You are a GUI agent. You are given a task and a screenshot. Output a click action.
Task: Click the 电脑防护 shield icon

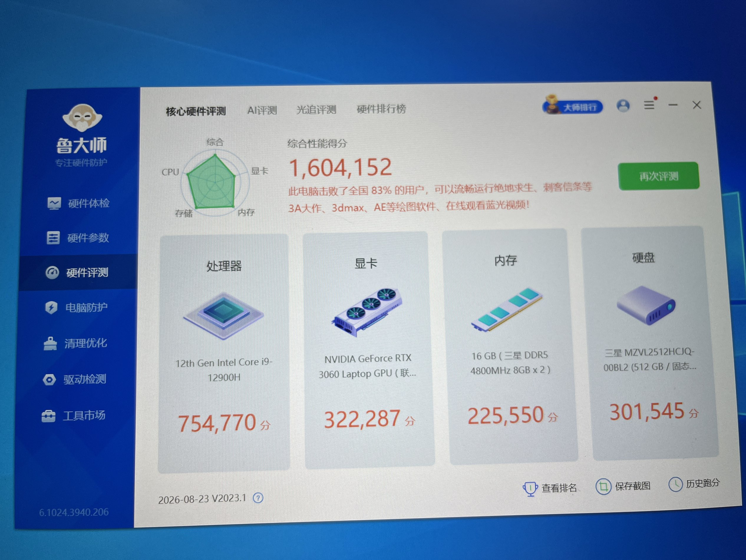click(51, 307)
